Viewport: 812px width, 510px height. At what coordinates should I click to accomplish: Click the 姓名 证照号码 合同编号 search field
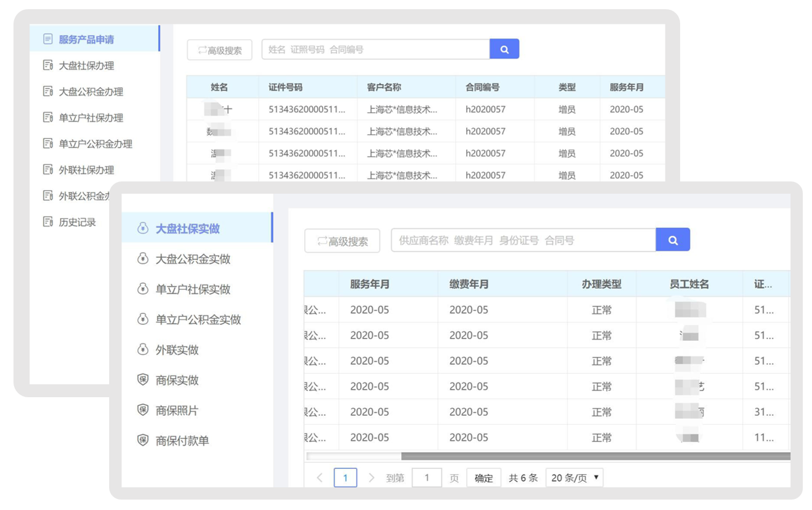[375, 49]
